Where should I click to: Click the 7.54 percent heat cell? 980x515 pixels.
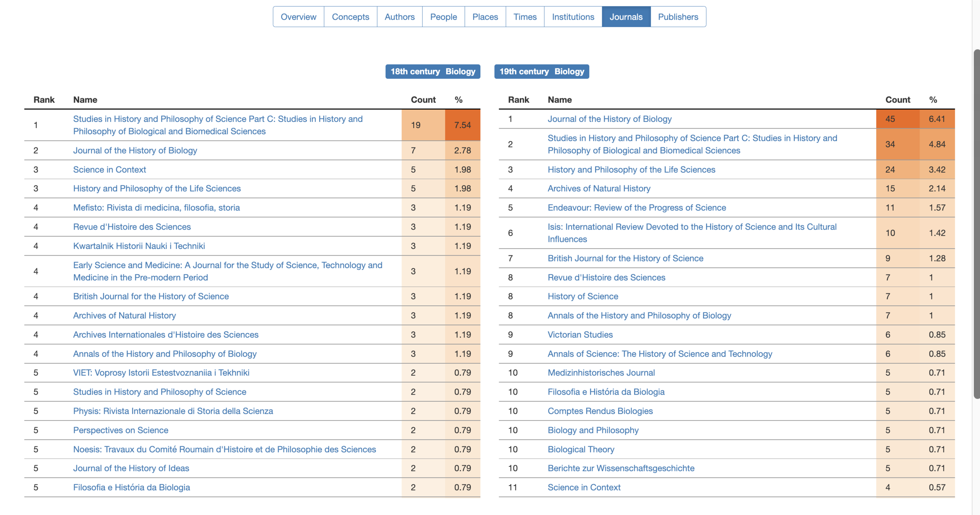(462, 125)
